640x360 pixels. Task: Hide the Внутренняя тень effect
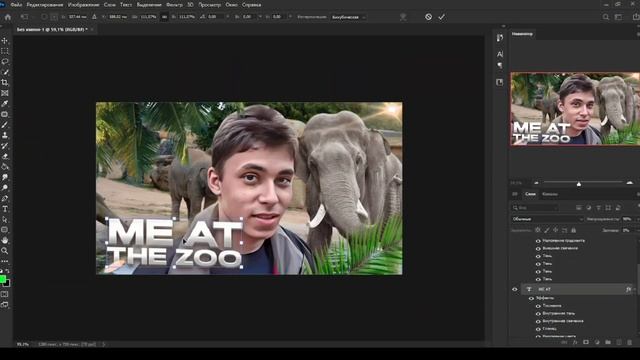[538, 314]
